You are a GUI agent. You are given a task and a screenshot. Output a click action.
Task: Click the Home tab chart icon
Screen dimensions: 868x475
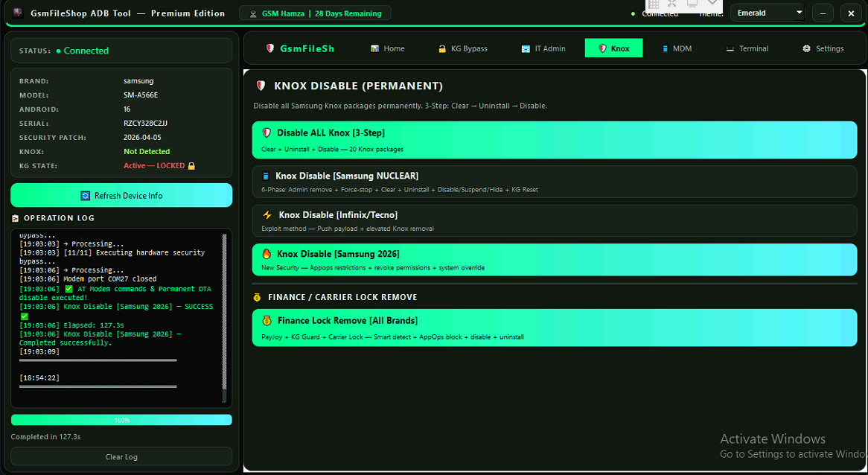374,48
